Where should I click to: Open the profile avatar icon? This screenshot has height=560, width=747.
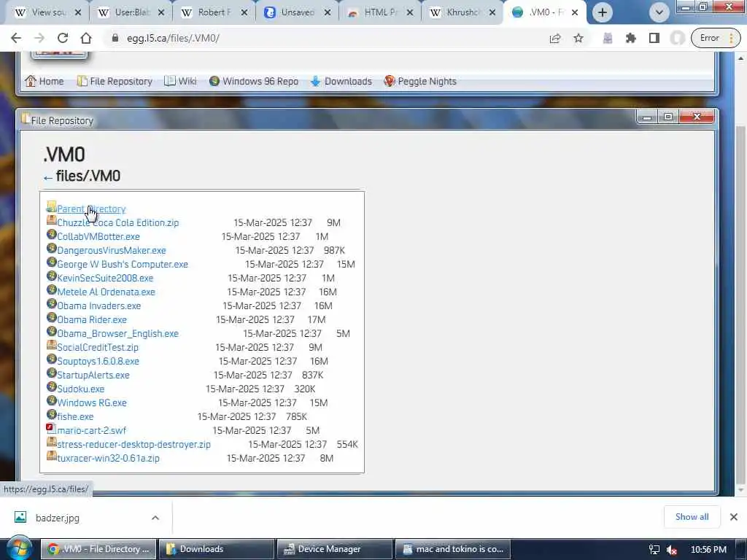[678, 38]
